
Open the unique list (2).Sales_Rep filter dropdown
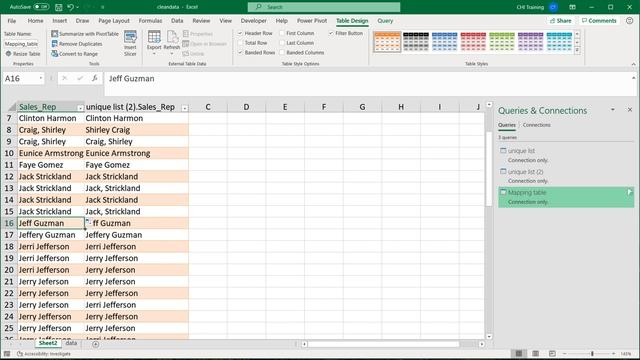click(184, 108)
